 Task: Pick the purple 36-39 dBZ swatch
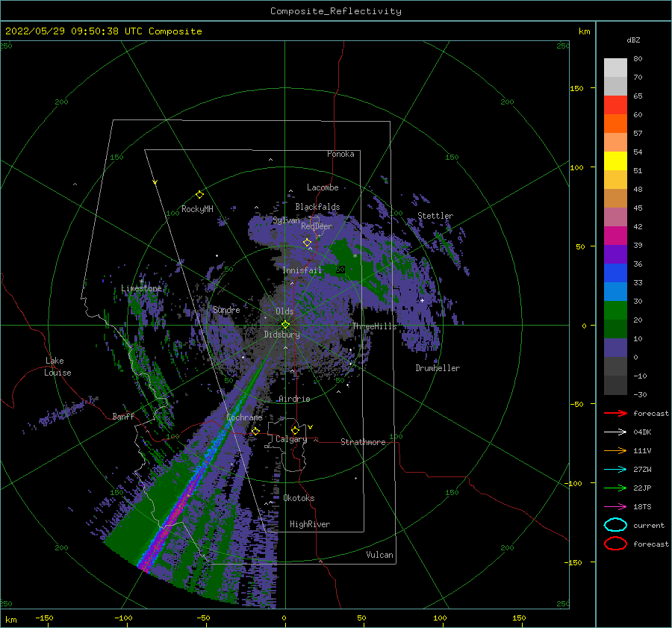click(615, 254)
